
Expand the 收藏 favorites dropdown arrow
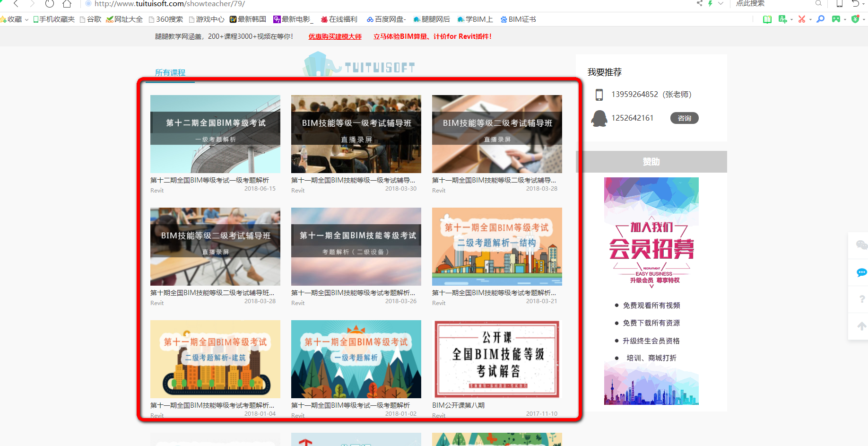click(x=26, y=20)
